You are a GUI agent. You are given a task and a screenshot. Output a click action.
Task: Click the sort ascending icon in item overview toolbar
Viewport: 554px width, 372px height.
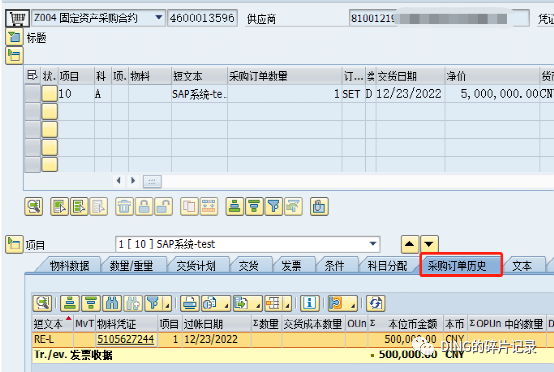click(x=235, y=207)
